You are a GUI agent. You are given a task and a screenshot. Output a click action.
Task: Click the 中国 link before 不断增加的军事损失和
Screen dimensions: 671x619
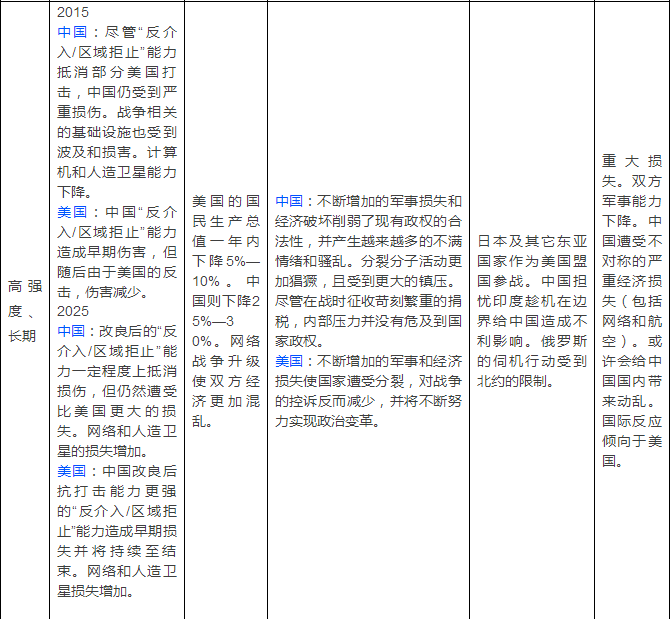click(289, 201)
